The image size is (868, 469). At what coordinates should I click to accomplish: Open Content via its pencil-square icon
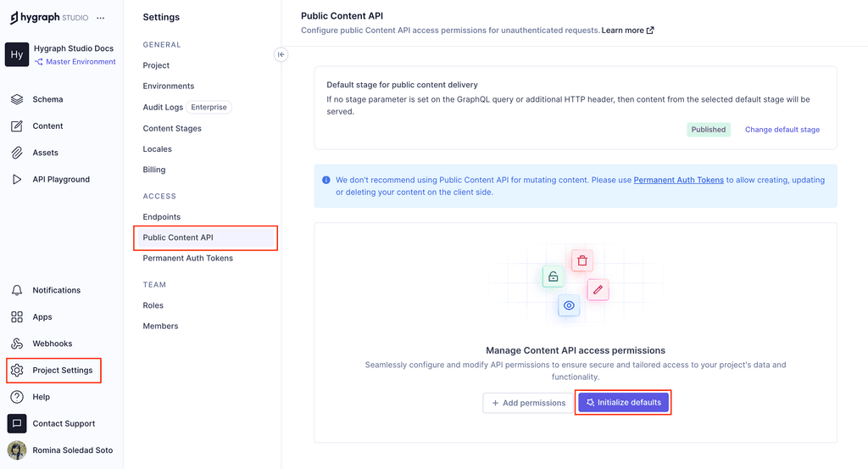(x=17, y=126)
